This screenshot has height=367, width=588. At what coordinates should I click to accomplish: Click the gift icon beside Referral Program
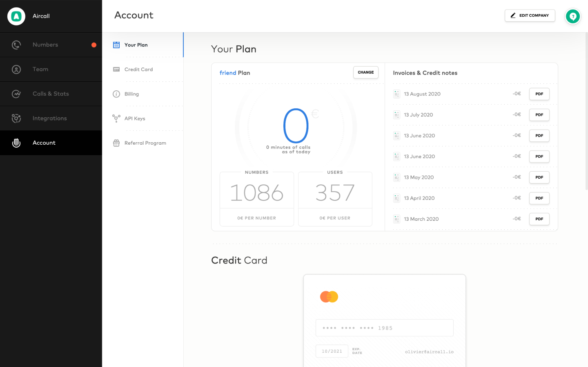click(x=116, y=143)
